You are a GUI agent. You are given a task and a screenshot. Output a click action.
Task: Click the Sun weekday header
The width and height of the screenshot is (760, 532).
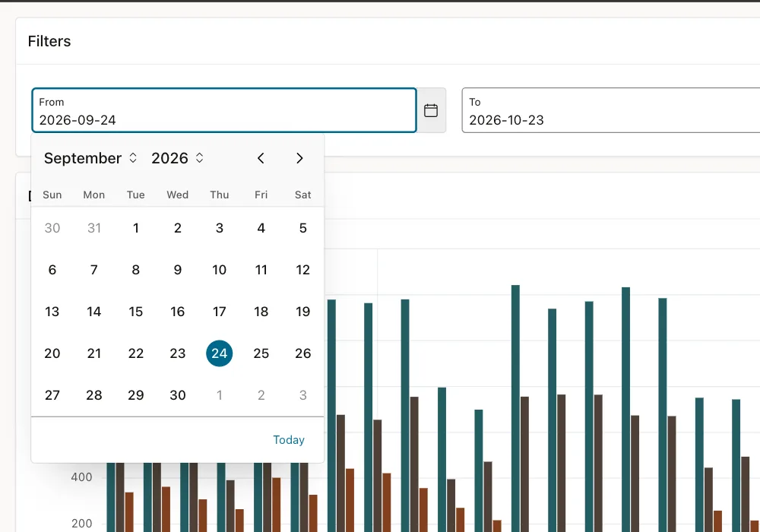(x=52, y=195)
